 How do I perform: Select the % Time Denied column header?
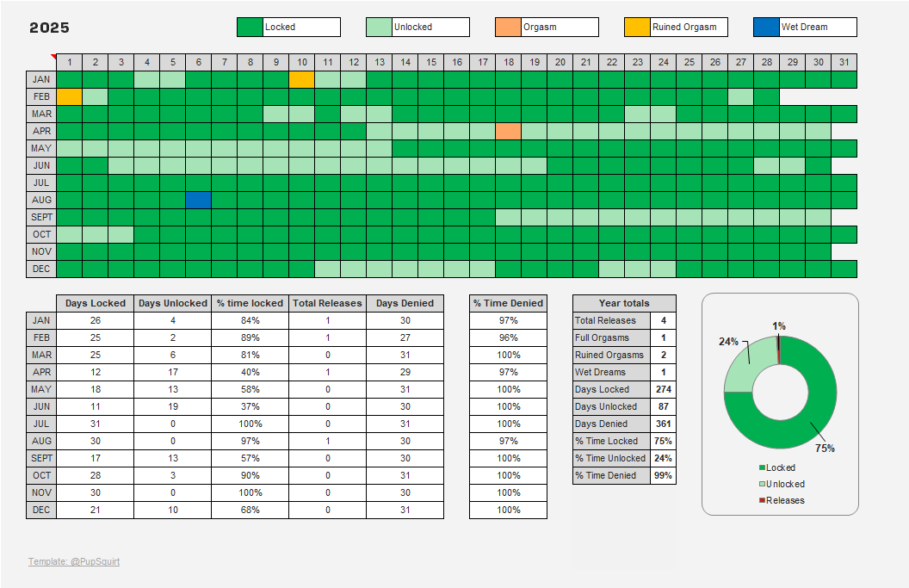[509, 303]
